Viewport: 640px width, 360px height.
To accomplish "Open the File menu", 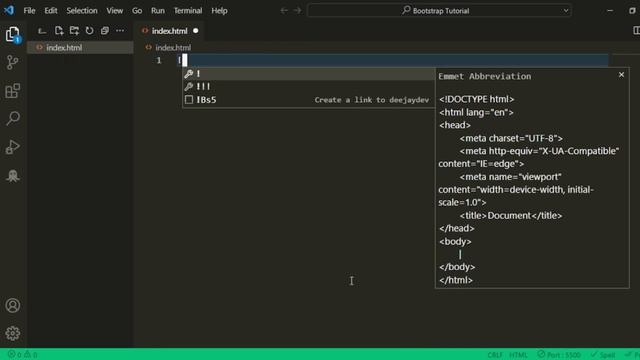I will coord(29,11).
